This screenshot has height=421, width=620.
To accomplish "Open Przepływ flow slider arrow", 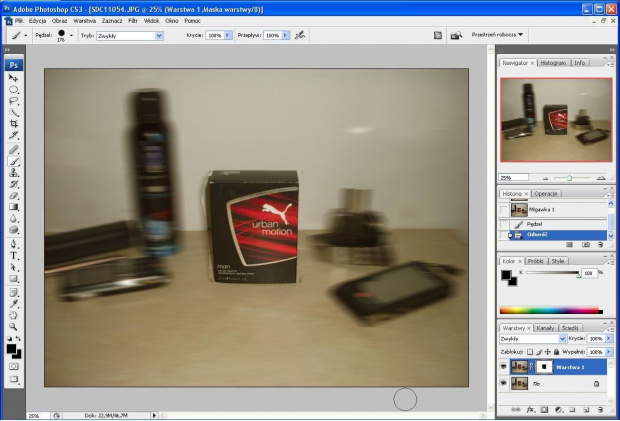I will (x=285, y=35).
